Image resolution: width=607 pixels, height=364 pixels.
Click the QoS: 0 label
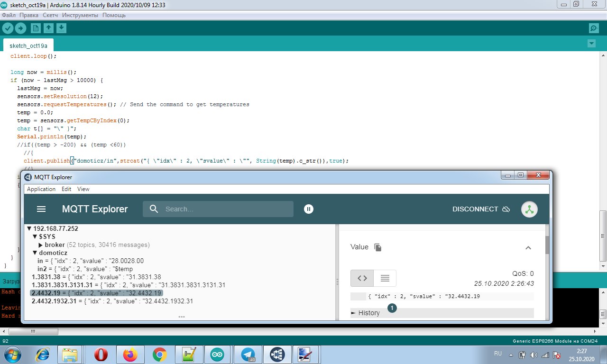523,273
